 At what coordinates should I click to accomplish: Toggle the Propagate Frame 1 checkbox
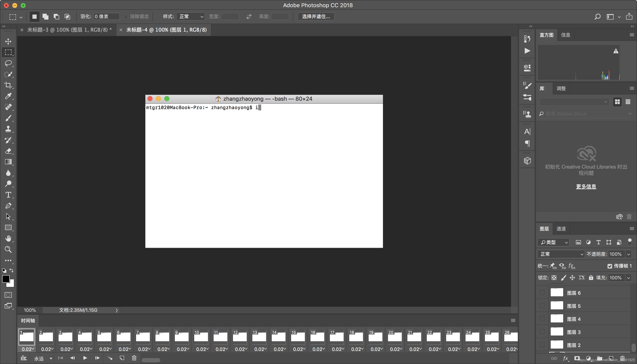(610, 266)
